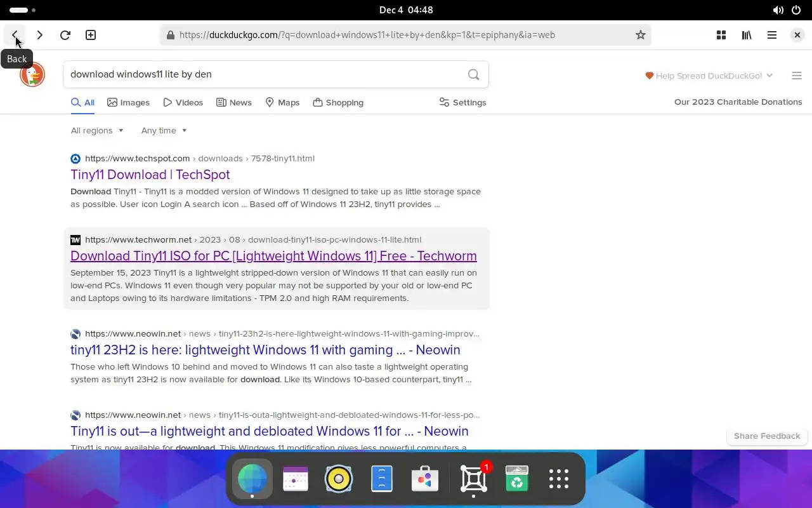Image resolution: width=812 pixels, height=508 pixels.
Task: Click the techworm.net URL breadcrumb
Action: pos(253,240)
